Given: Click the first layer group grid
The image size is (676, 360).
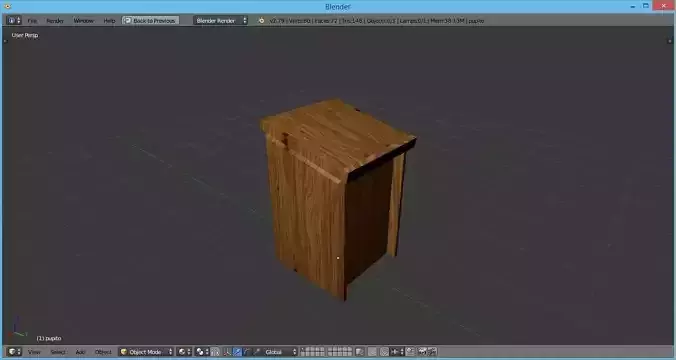Looking at the screenshot, I should click(313, 352).
